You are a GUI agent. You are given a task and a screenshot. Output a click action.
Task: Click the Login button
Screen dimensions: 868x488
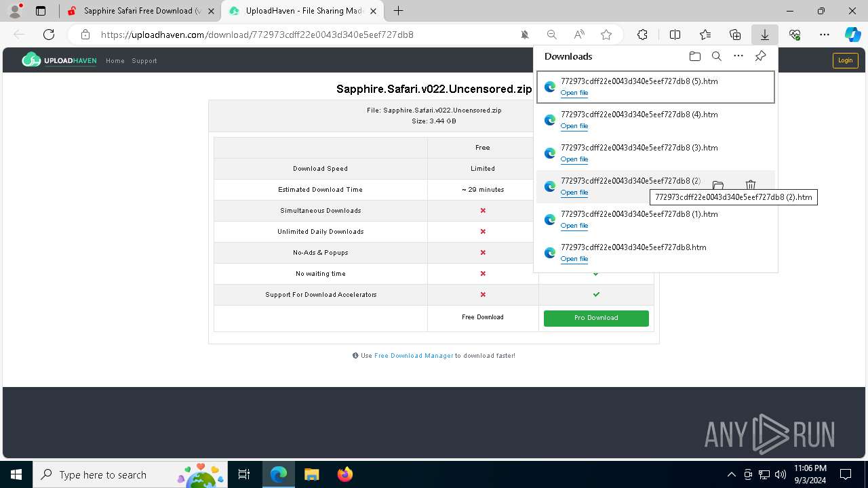coord(845,60)
